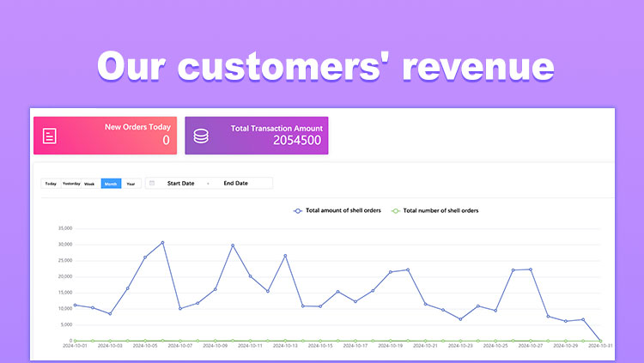The height and width of the screenshot is (363, 644).
Task: Open the End Date picker field
Action: [235, 184]
